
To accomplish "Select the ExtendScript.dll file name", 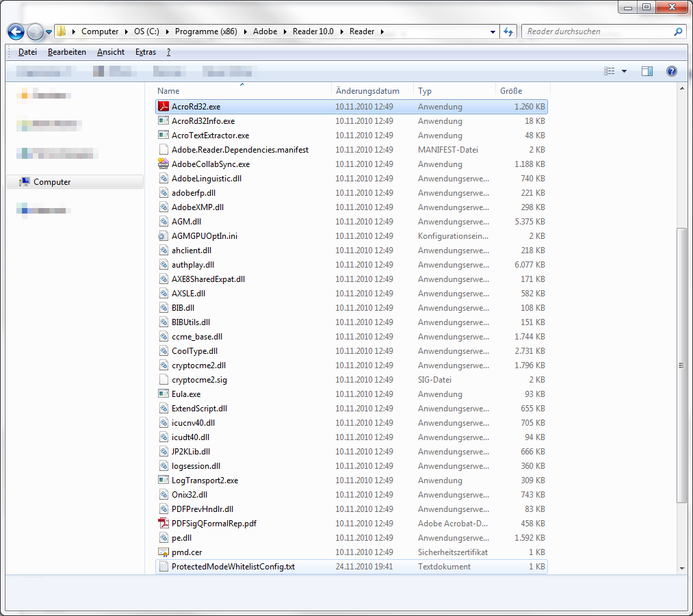I will click(x=199, y=408).
